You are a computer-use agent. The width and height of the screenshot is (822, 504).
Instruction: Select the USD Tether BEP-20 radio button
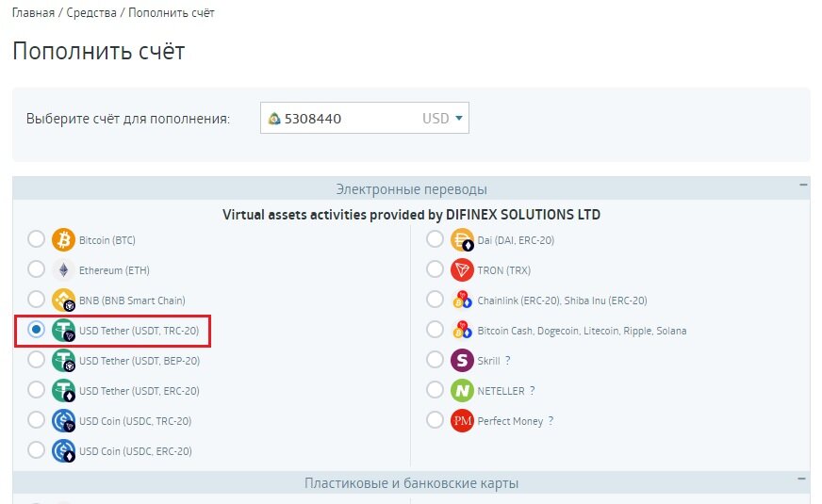[36, 360]
